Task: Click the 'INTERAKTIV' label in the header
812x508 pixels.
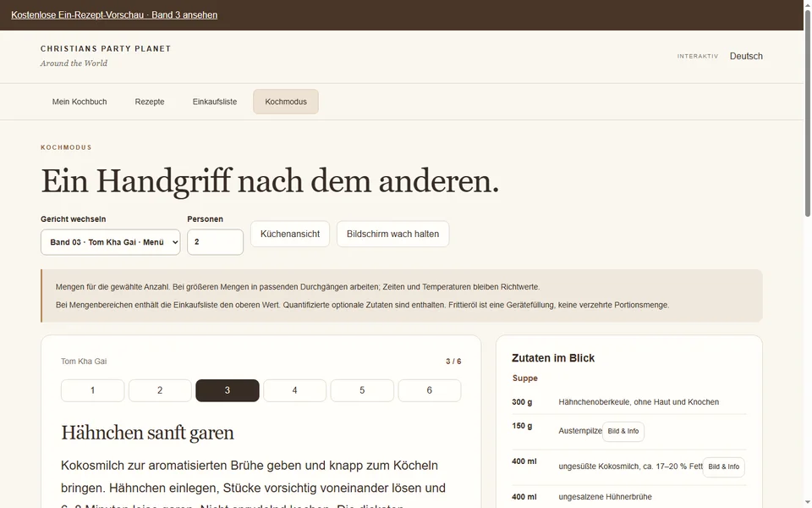Action: [x=698, y=57]
